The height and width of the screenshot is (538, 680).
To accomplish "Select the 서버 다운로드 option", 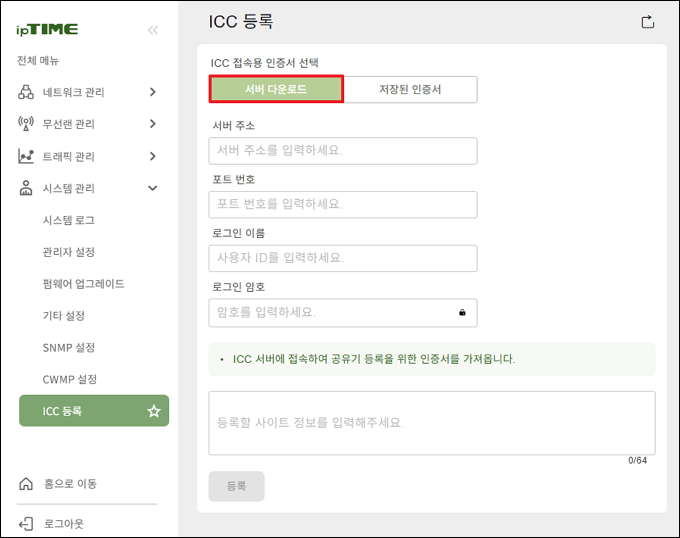I will pos(276,89).
